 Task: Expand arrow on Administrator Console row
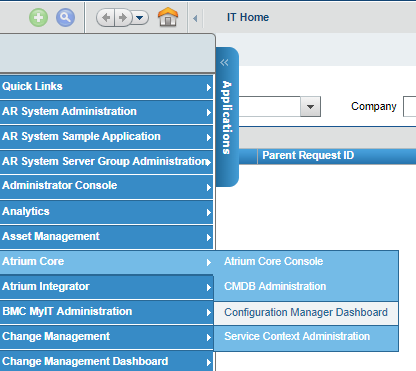(x=209, y=187)
